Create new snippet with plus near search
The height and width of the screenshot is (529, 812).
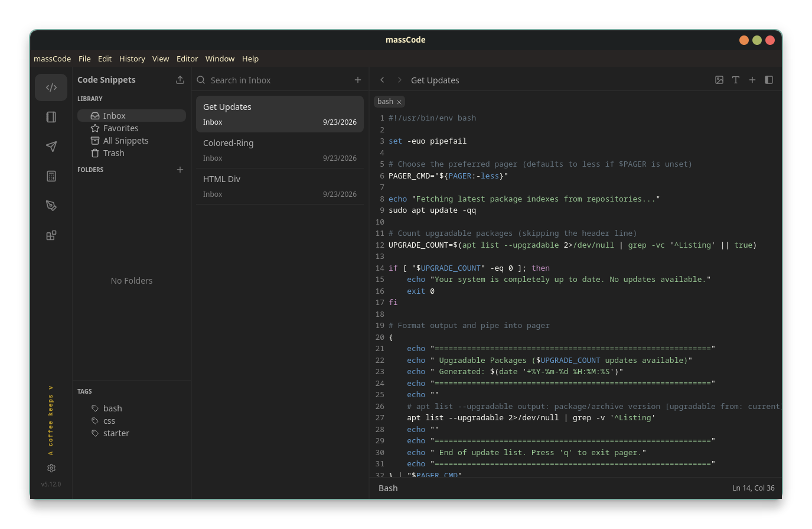pos(358,80)
